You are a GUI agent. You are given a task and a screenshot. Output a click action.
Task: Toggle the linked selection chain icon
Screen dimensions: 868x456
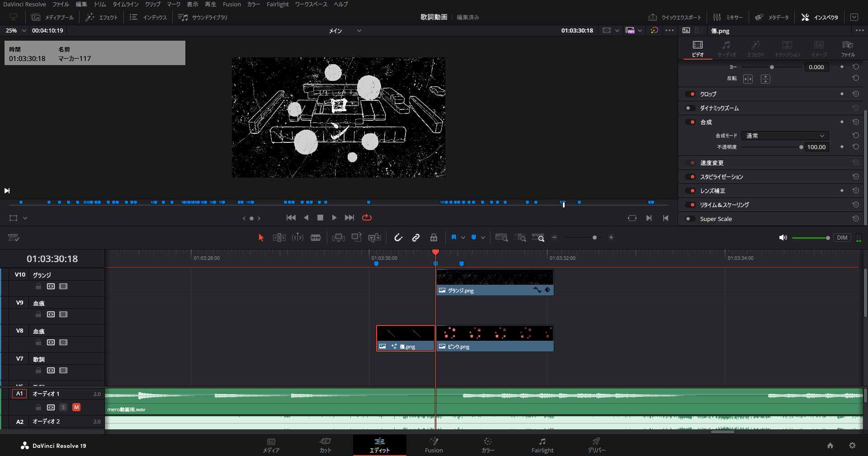pyautogui.click(x=416, y=238)
